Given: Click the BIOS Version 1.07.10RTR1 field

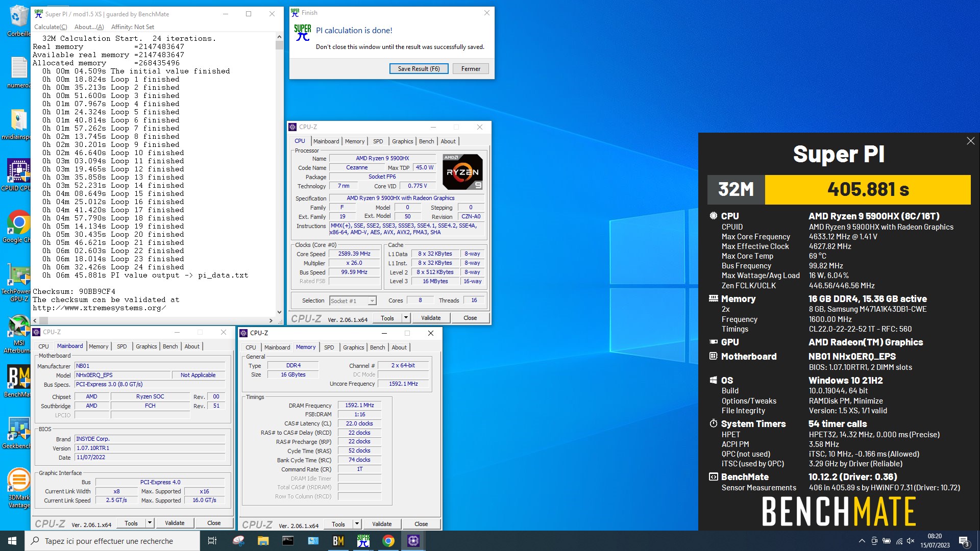Looking at the screenshot, I should coord(150,448).
